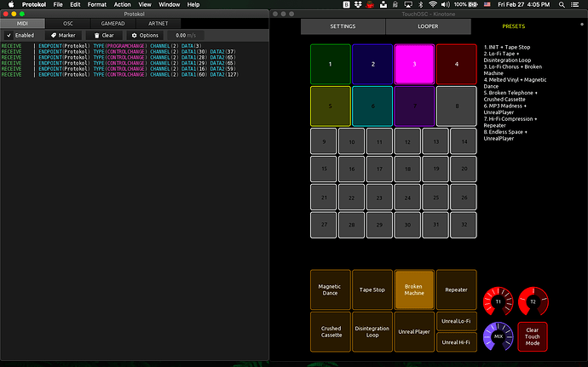Select red preset pad 4

(x=456, y=64)
